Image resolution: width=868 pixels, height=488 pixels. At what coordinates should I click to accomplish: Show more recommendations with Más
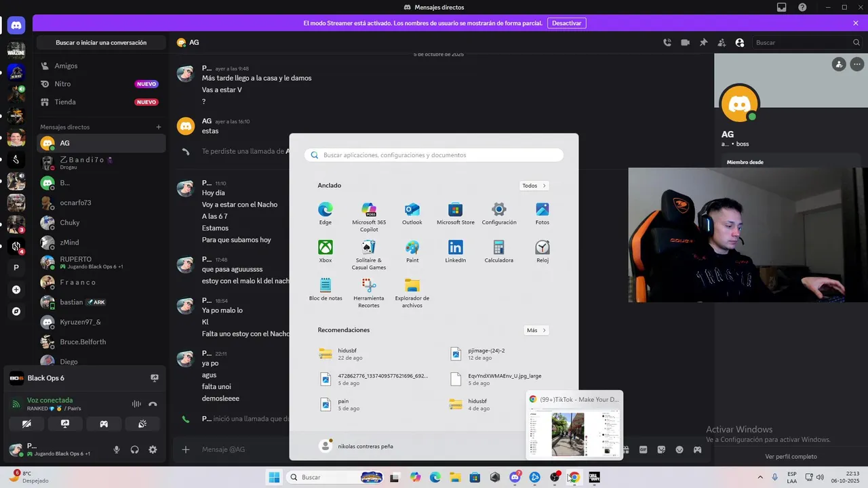(536, 330)
